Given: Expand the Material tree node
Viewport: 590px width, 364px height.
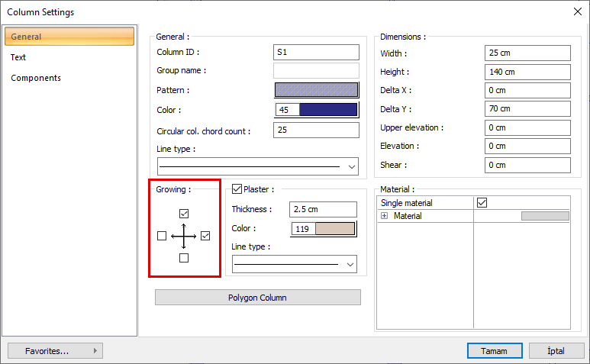Looking at the screenshot, I should click(384, 217).
